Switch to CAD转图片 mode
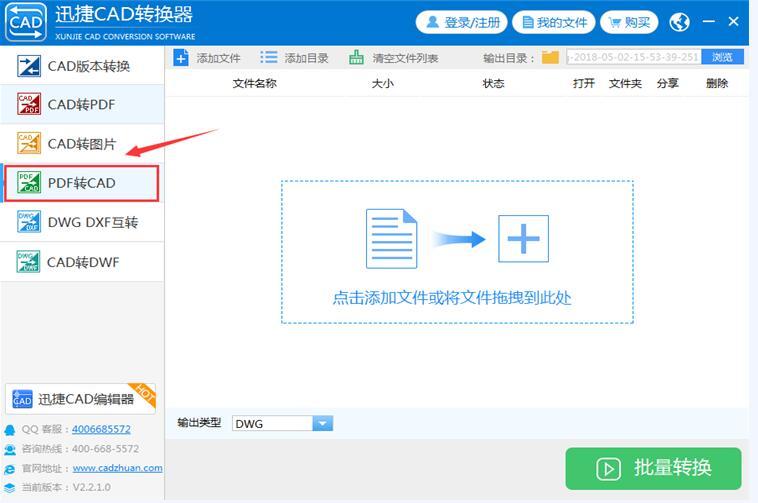This screenshot has width=758, height=503. (x=82, y=144)
